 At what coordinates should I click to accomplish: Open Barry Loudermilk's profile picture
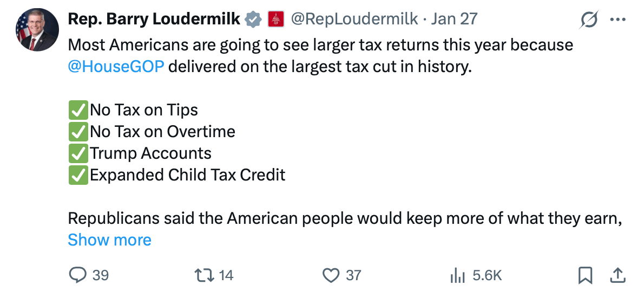37,30
